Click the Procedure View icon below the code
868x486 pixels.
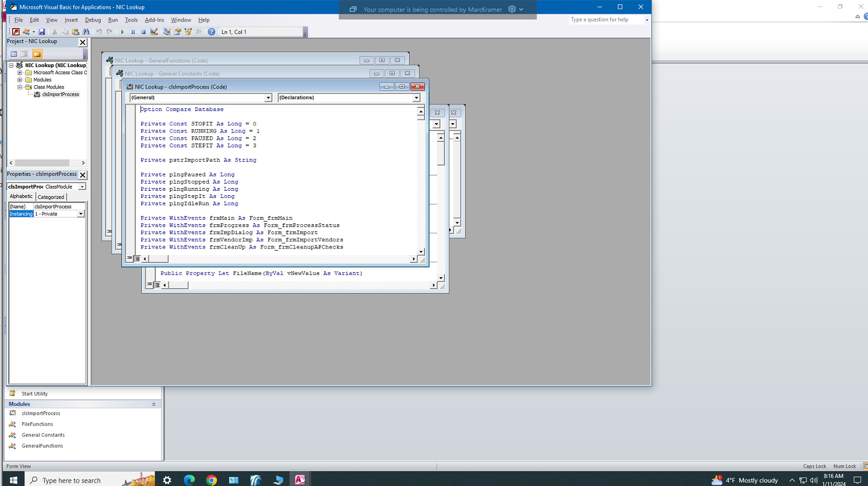tap(130, 258)
